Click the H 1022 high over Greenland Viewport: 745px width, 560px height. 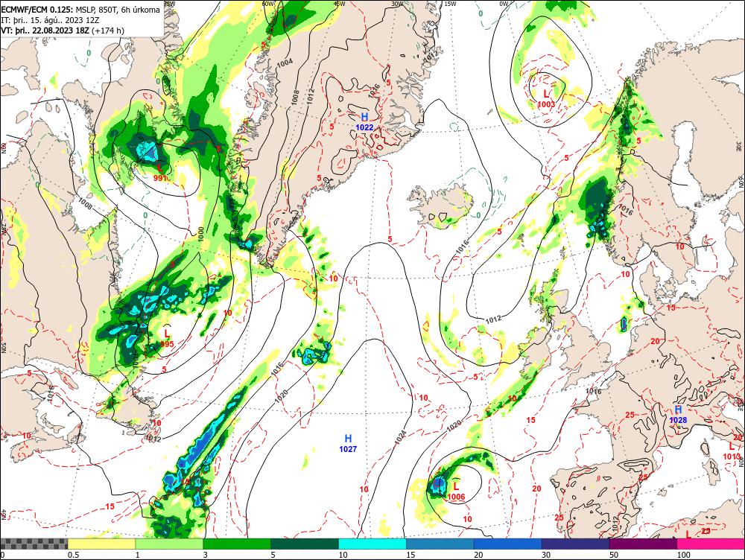click(x=364, y=122)
